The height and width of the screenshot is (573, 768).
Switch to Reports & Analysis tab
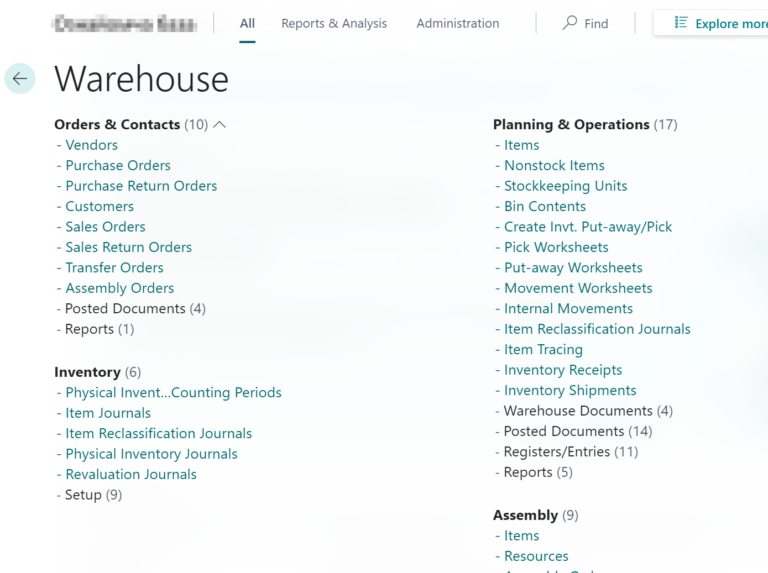pyautogui.click(x=334, y=23)
